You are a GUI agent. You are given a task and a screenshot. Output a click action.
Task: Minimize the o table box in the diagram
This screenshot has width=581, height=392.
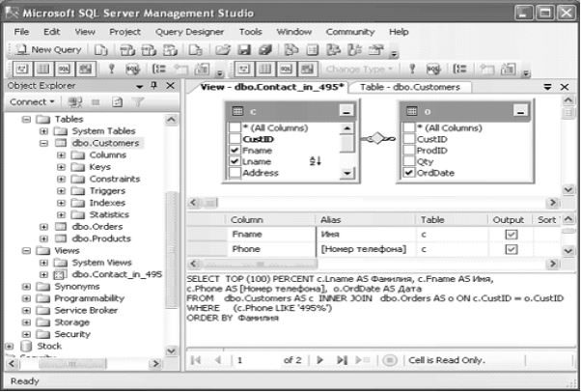point(520,110)
